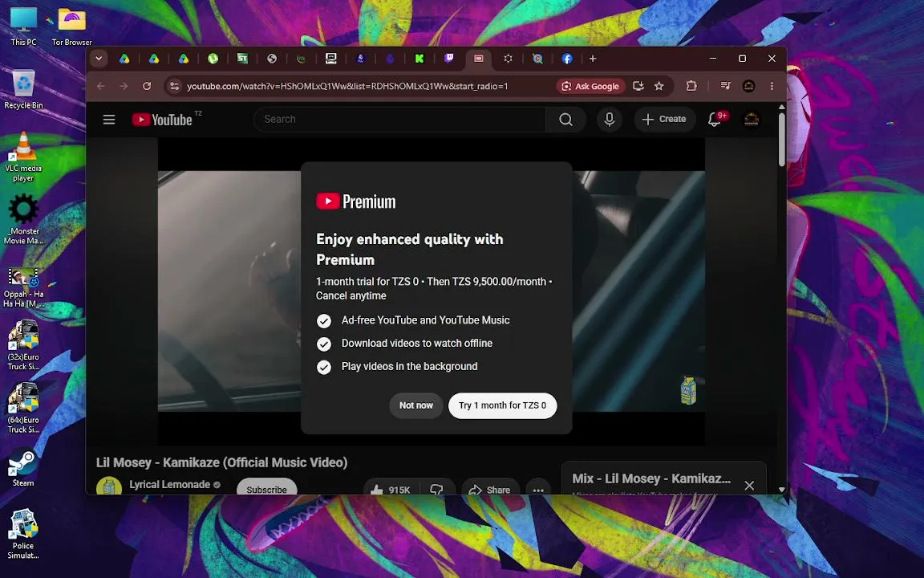Image resolution: width=924 pixels, height=578 pixels.
Task: Click the voice search microphone
Action: (610, 120)
